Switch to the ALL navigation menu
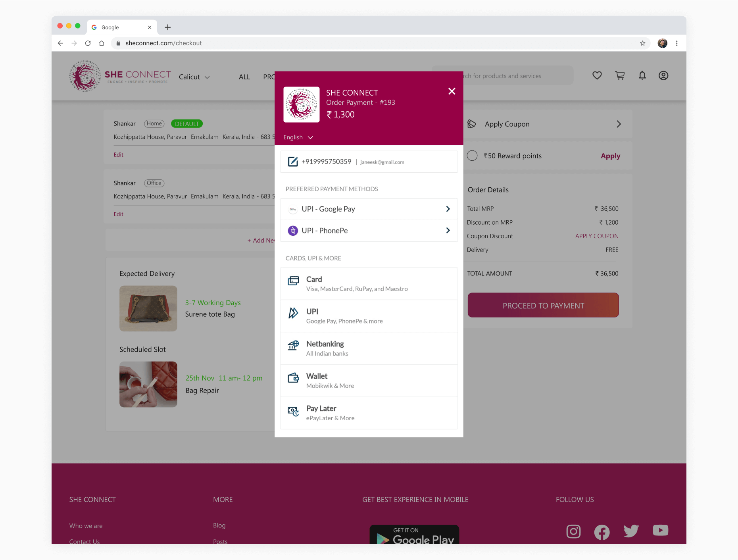Viewport: 738px width, 560px height. pos(244,77)
